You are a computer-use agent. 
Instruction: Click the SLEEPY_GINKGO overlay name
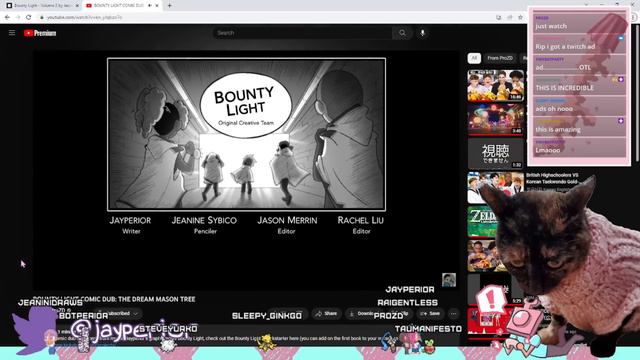(x=267, y=316)
